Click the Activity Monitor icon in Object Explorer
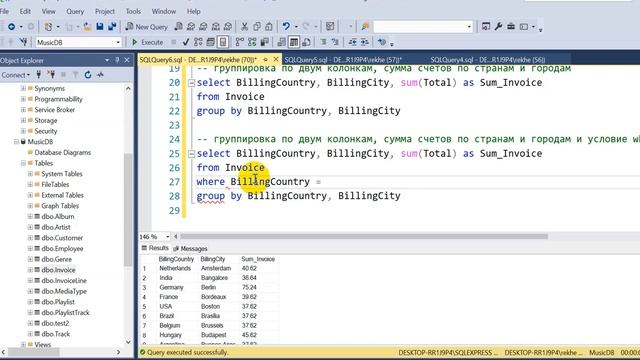640x360 pixels. pyautogui.click(x=100, y=75)
